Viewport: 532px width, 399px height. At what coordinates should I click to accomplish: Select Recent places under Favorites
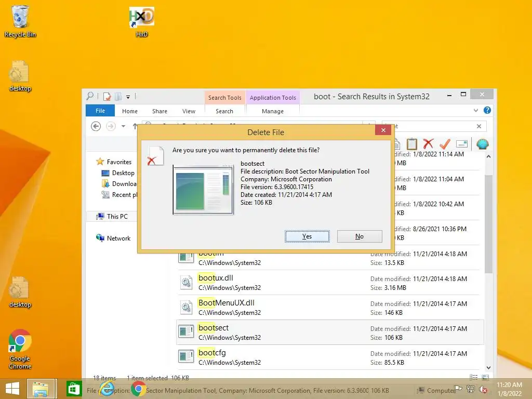click(x=119, y=195)
